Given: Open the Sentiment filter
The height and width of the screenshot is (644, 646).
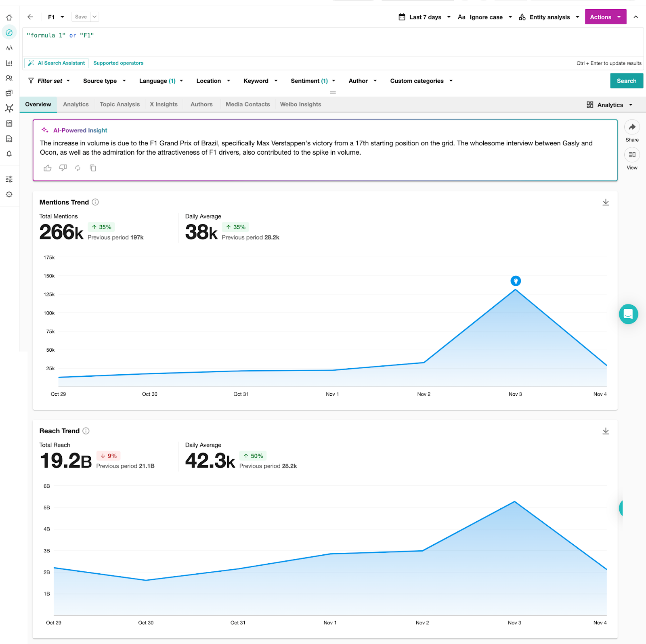Looking at the screenshot, I should [313, 81].
